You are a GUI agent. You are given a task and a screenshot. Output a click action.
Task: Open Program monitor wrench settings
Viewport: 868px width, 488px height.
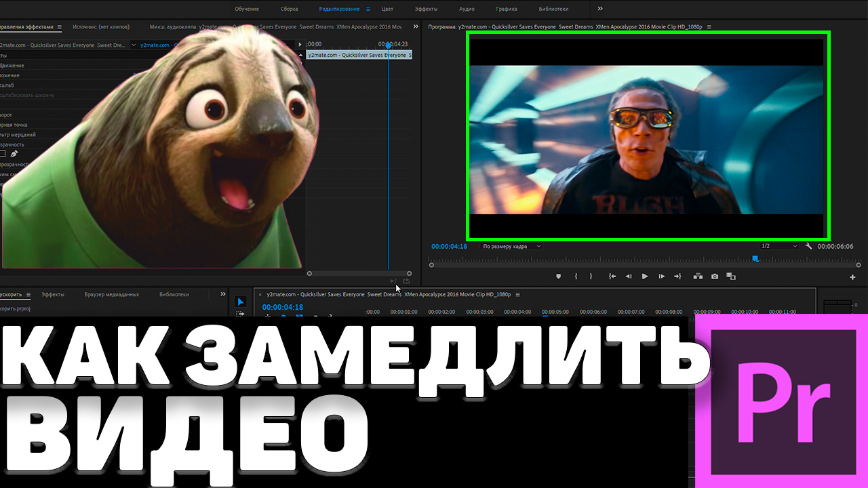pos(808,246)
